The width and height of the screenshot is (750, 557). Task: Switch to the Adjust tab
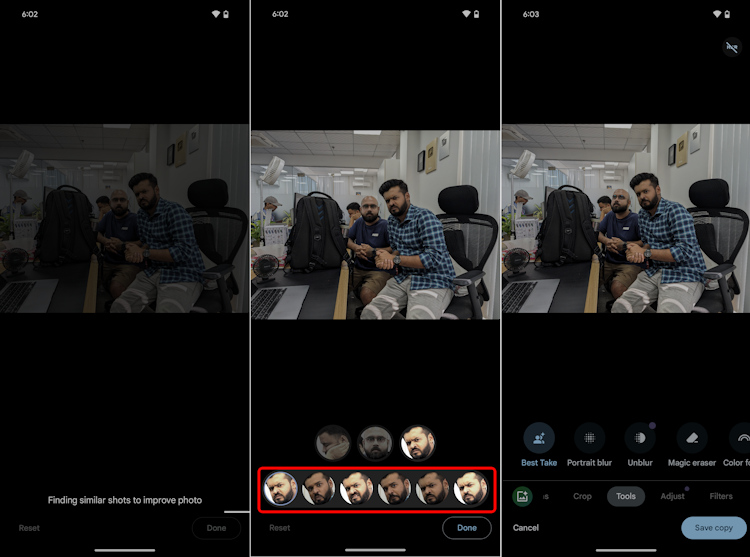(x=672, y=496)
